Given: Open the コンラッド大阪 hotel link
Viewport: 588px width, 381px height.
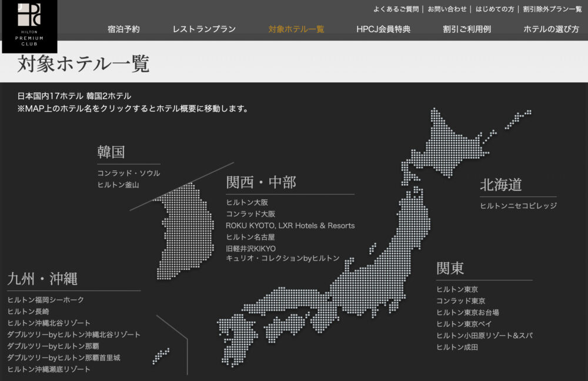Looking at the screenshot, I should [250, 214].
